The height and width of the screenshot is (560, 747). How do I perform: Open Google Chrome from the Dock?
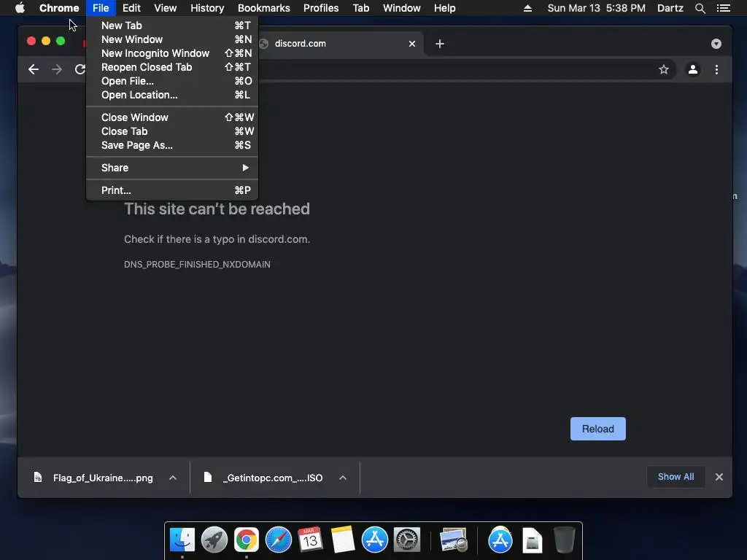point(247,540)
